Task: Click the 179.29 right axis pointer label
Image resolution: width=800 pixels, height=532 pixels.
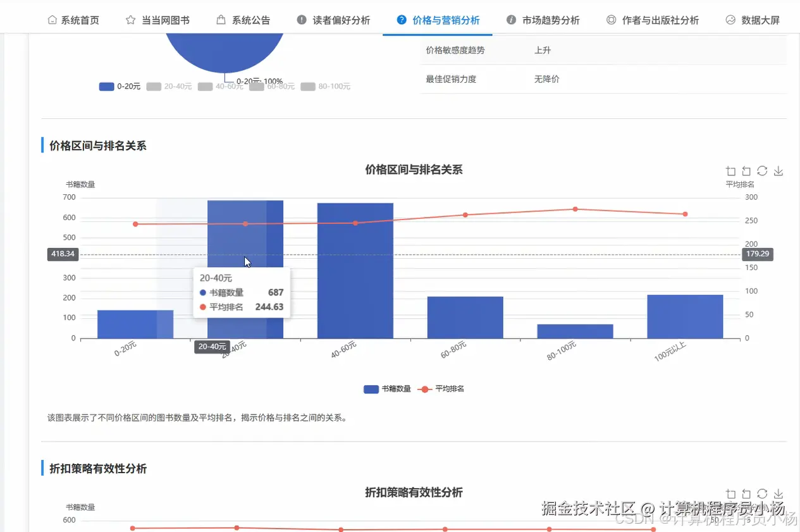Action: coord(758,254)
